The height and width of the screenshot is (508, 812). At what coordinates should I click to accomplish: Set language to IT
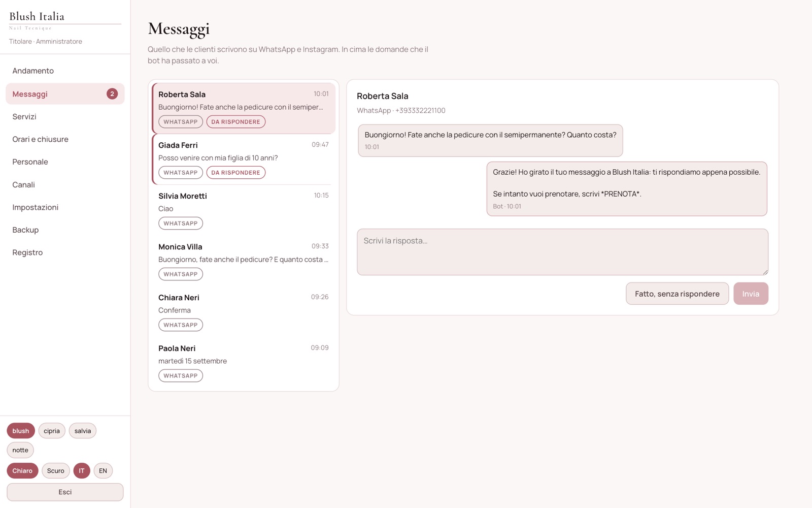point(82,471)
